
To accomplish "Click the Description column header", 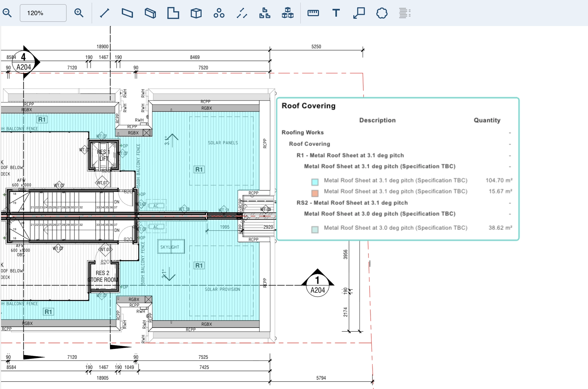I will (377, 120).
